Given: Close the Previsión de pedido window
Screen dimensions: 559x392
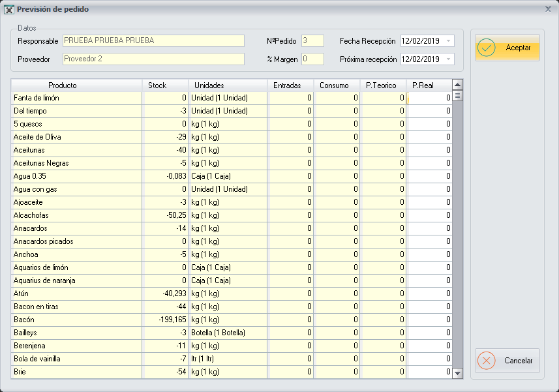Looking at the screenshot, I should click(548, 9).
